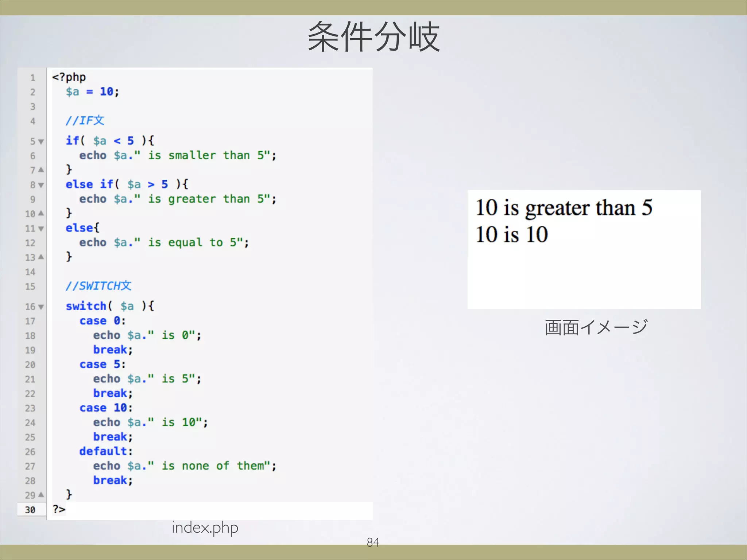The width and height of the screenshot is (747, 560).
Task: Click the 'else if( $a > 5 ){' line
Action: pyautogui.click(x=127, y=184)
